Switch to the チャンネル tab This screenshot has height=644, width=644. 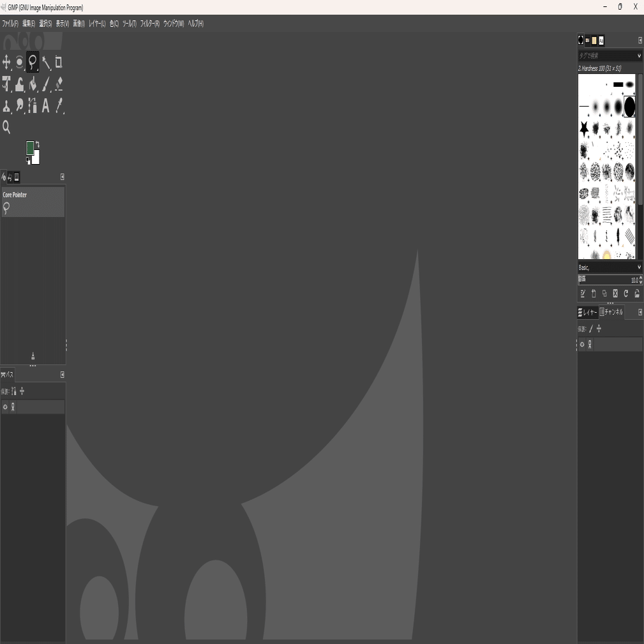click(611, 312)
